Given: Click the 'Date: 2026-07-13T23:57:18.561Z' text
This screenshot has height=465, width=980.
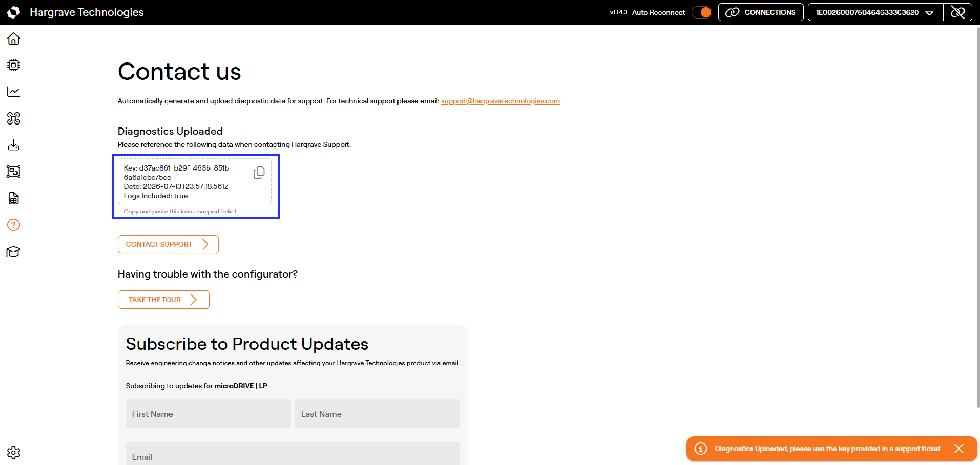Looking at the screenshot, I should click(x=176, y=186).
